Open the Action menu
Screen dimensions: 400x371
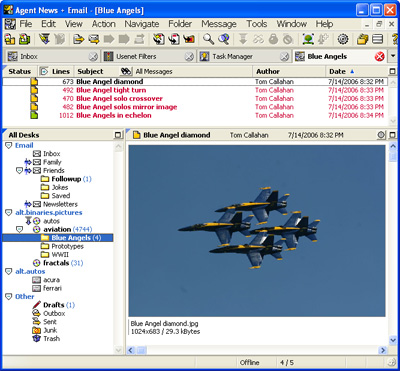[104, 24]
